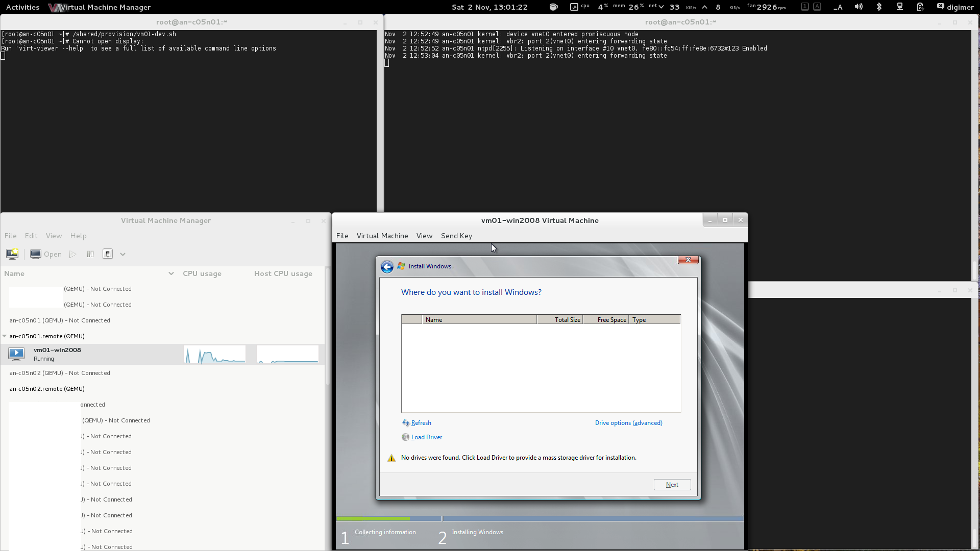
Task: Click the Windows setup progress bar
Action: coord(540,518)
